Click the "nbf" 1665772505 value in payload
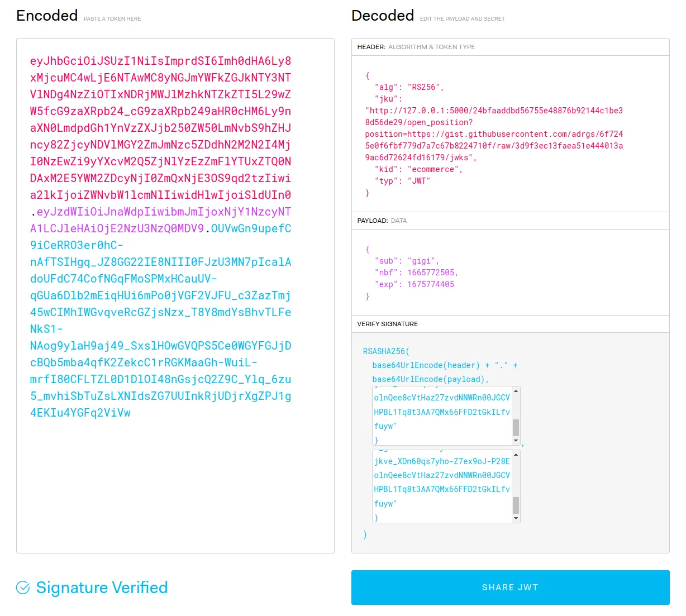This screenshot has width=686, height=616. point(432,273)
